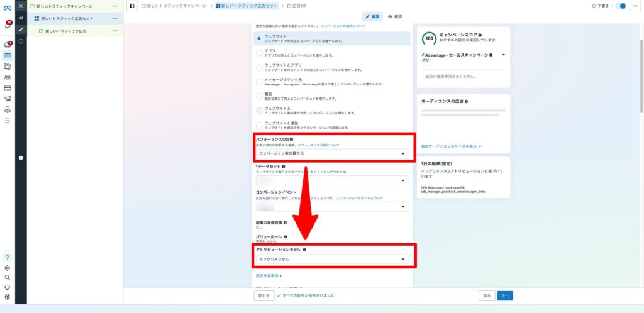644x313 pixels.
Task: Click the 戻る button
Action: [x=487, y=296]
